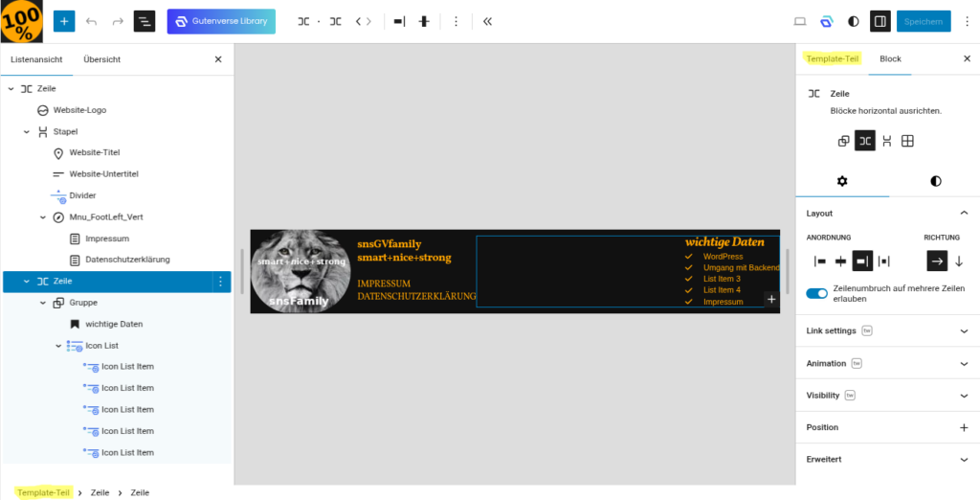Toggle Zeilenumbruch auf mehrere Zeilen switch
This screenshot has width=980, height=500.
pyautogui.click(x=816, y=293)
